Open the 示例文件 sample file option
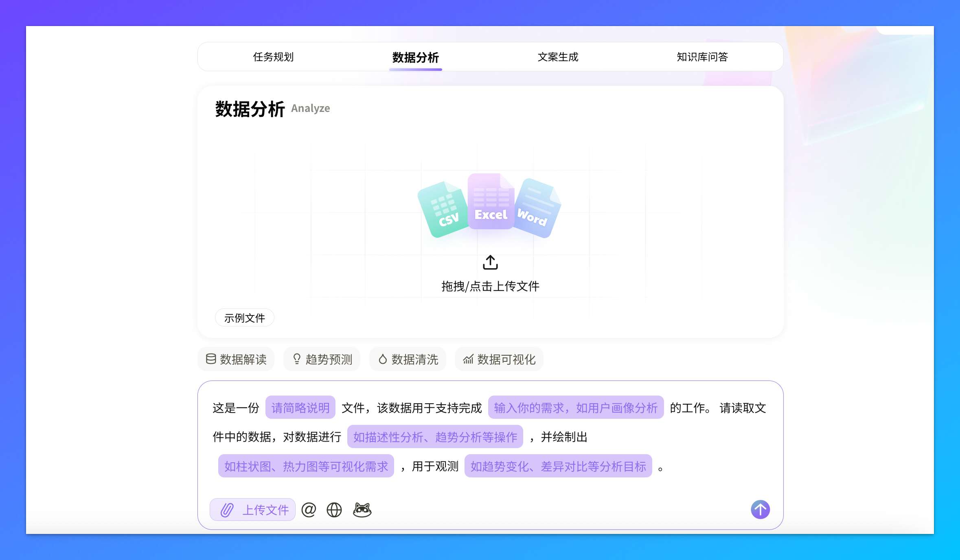The width and height of the screenshot is (960, 560). click(x=244, y=317)
